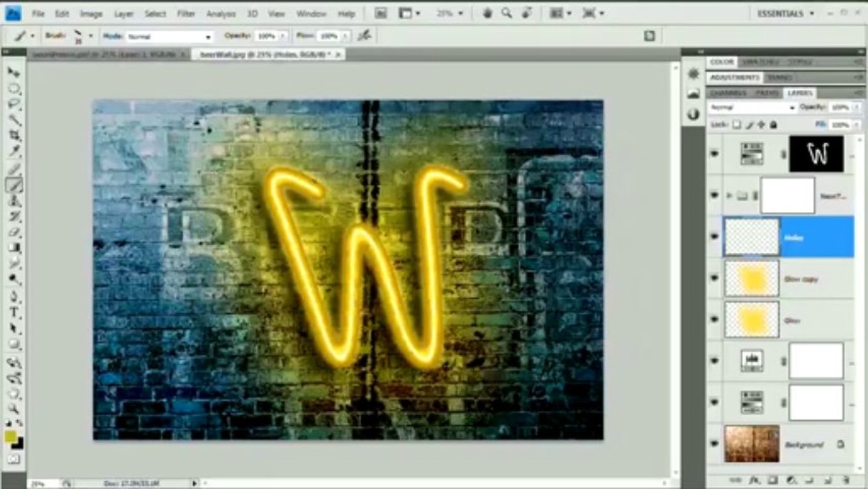The image size is (868, 489).
Task: Hide the Glow layer
Action: pyautogui.click(x=714, y=319)
